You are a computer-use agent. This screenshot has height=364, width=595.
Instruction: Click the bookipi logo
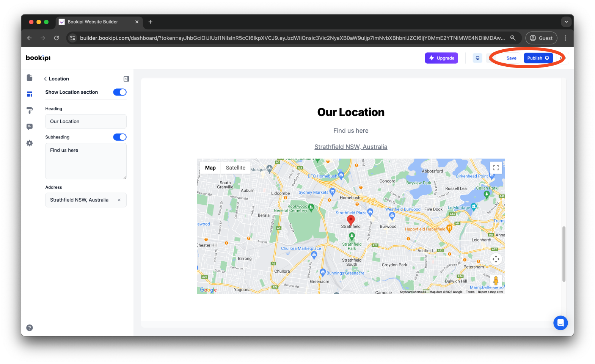pos(38,58)
